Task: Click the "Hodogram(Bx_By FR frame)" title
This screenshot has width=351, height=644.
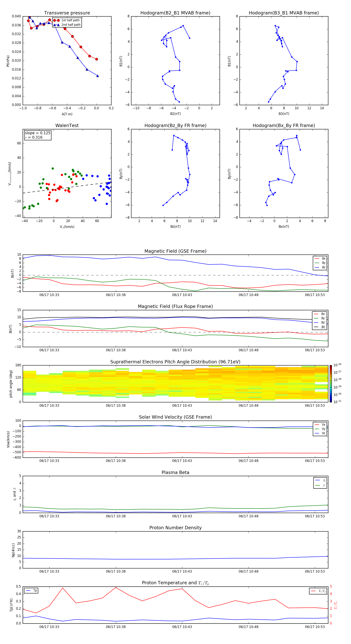Action: pos(284,125)
